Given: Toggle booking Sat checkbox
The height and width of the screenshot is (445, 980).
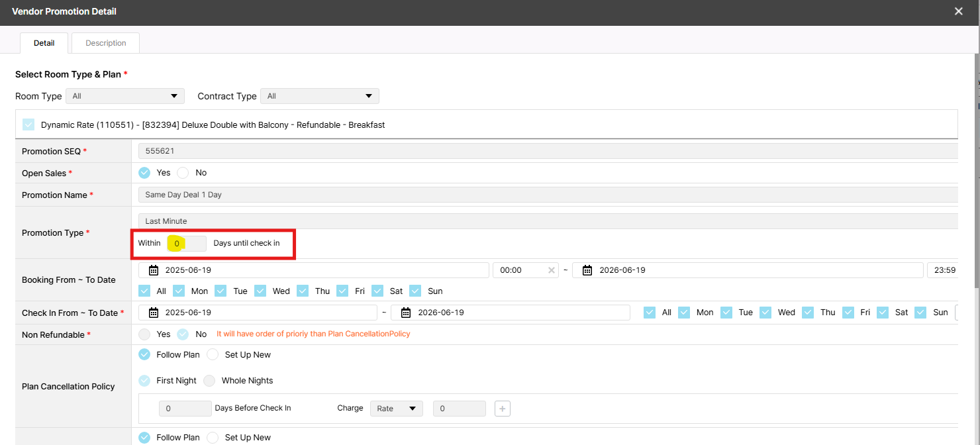Looking at the screenshot, I should [x=377, y=291].
